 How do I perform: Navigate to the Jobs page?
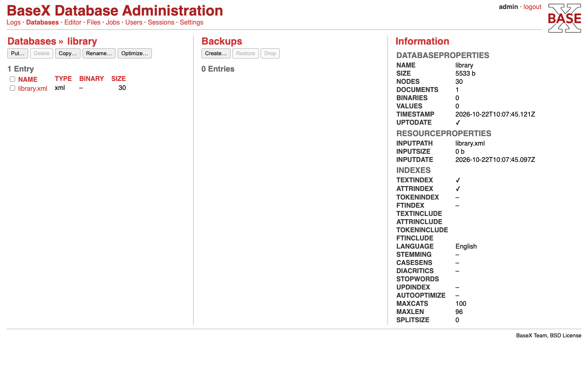pos(113,22)
